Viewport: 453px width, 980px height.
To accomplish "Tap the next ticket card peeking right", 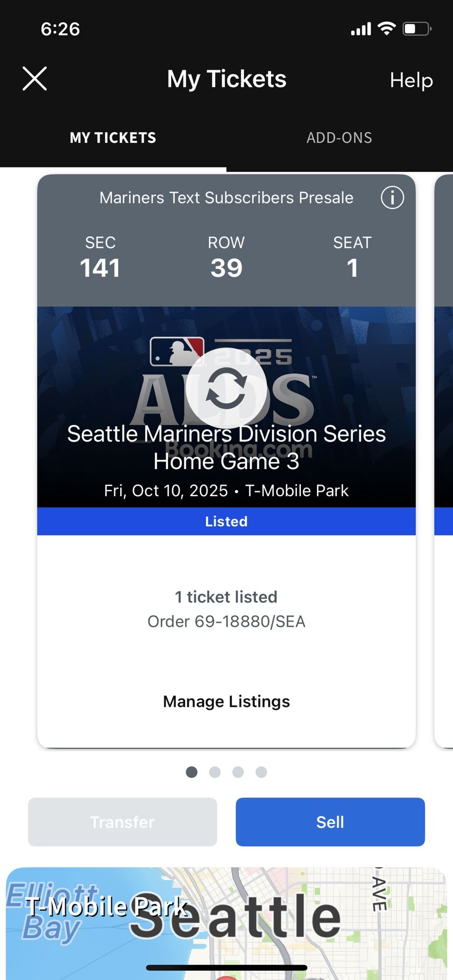I will click(x=444, y=459).
